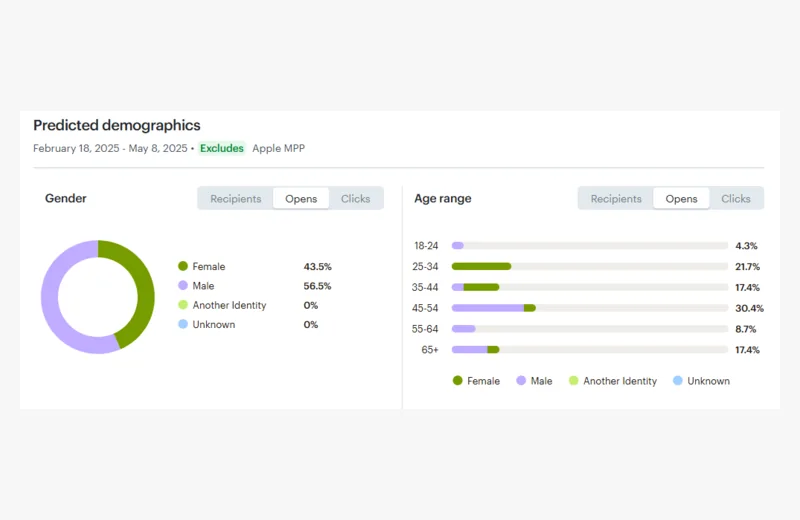800x520 pixels.
Task: Click the 56.5% Male value
Action: [317, 286]
